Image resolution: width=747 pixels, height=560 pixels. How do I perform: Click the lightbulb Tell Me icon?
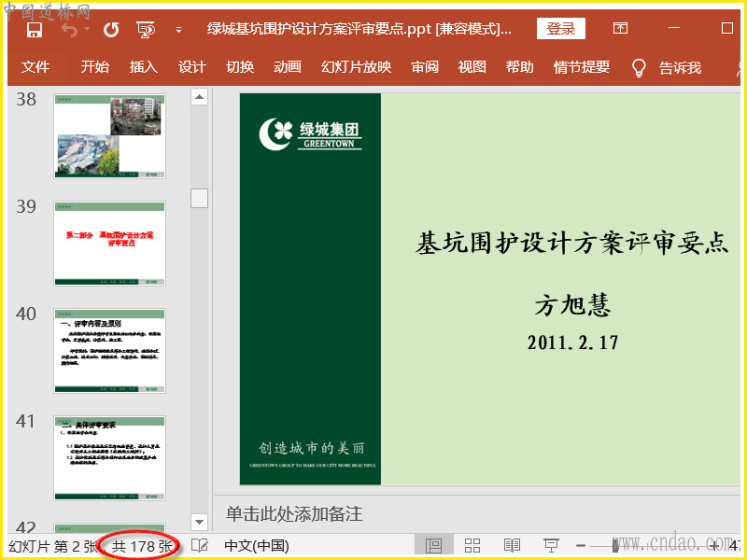coord(639,68)
